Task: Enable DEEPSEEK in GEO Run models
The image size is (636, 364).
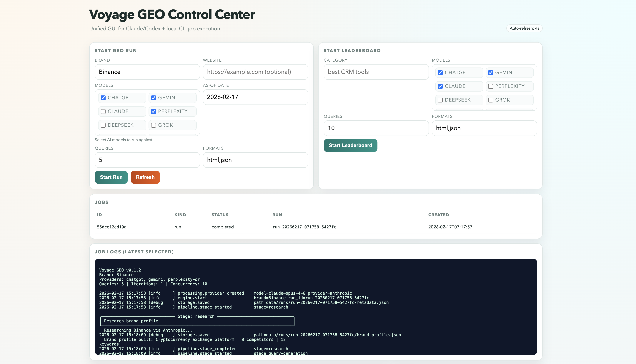Action: click(x=103, y=125)
